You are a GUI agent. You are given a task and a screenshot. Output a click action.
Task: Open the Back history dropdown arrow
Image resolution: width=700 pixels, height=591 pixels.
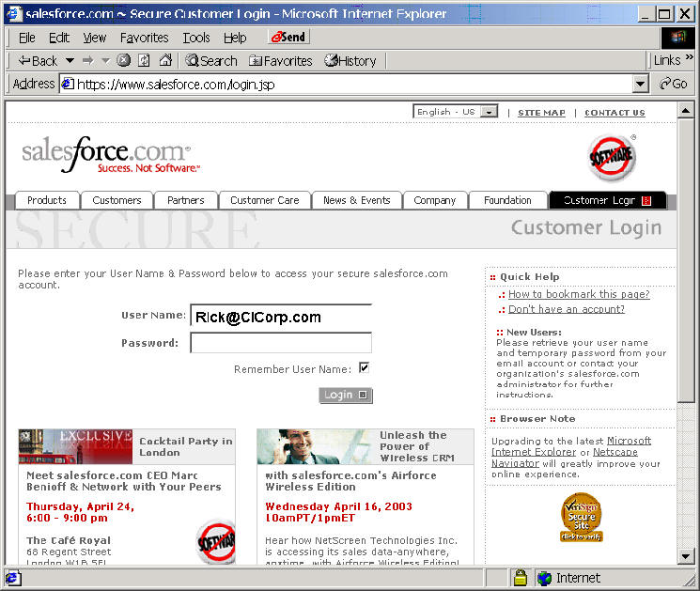70,60
